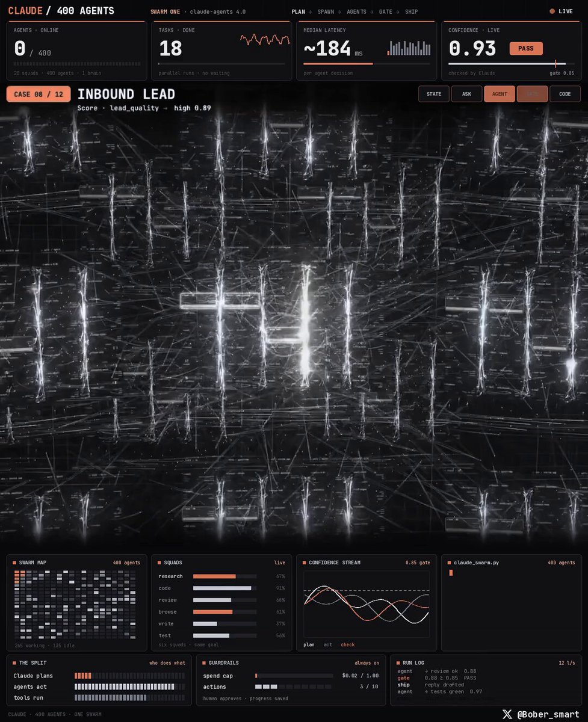Click the Median Latency bar histogram
The width and height of the screenshot is (588, 722).
click(409, 48)
